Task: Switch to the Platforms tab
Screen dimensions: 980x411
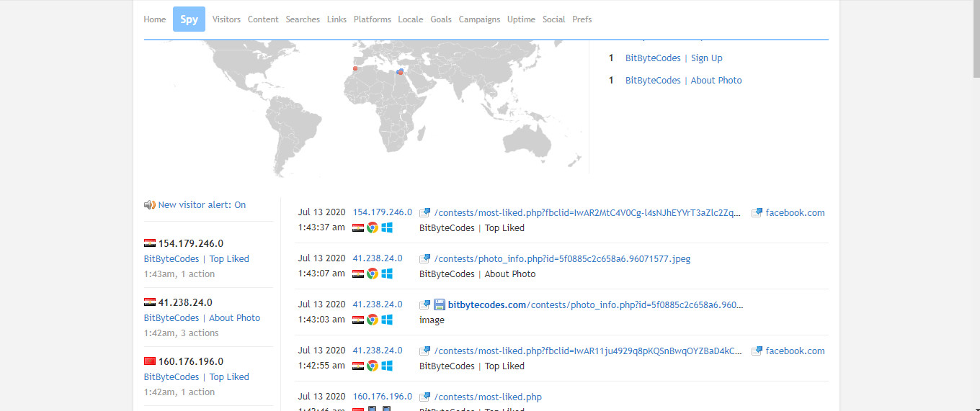Action: [373, 19]
